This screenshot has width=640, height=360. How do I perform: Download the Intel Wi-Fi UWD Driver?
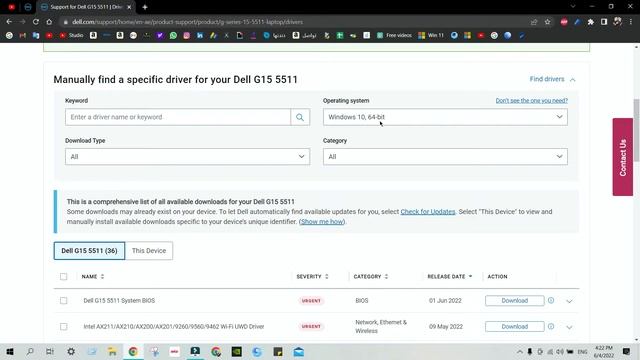[515, 327]
